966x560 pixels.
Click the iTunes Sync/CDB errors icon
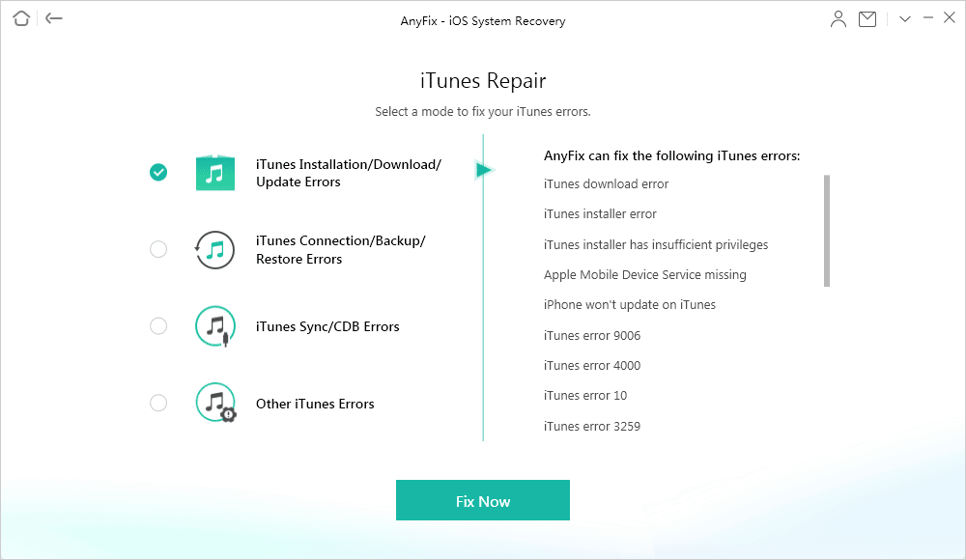214,326
